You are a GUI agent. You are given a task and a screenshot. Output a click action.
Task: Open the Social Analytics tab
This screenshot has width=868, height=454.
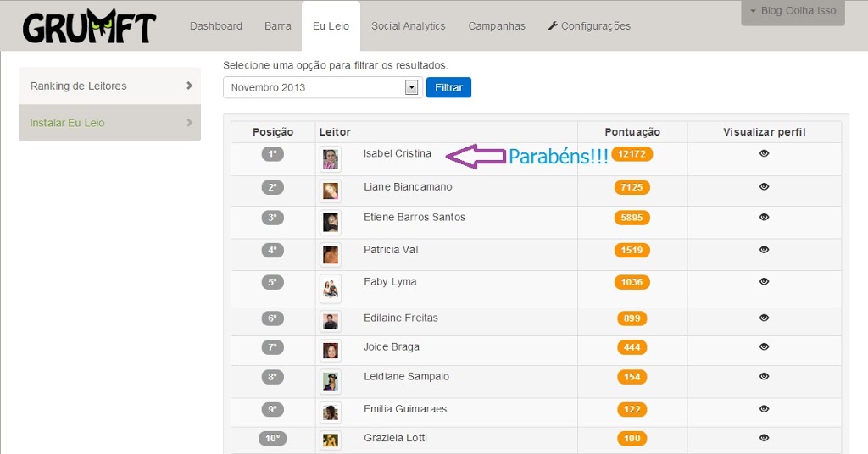pyautogui.click(x=408, y=26)
